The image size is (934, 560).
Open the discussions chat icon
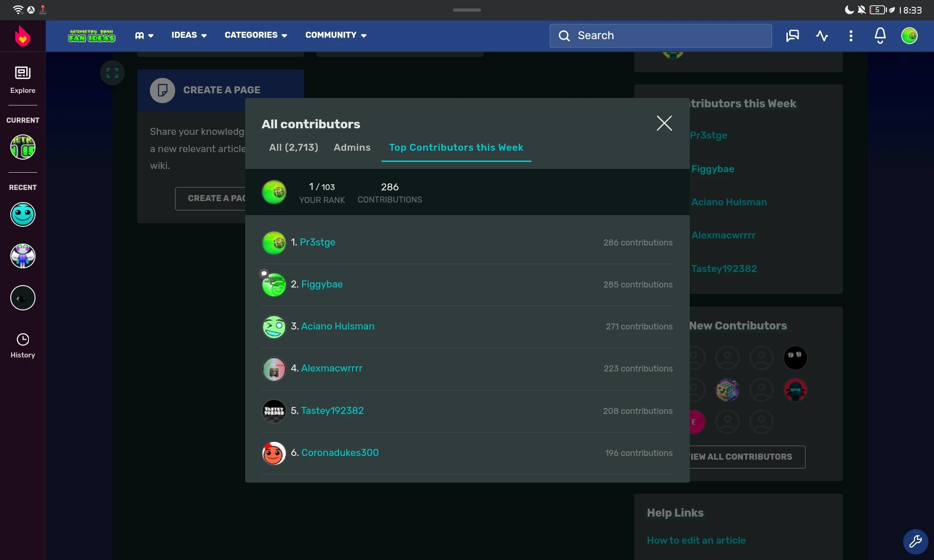click(792, 36)
